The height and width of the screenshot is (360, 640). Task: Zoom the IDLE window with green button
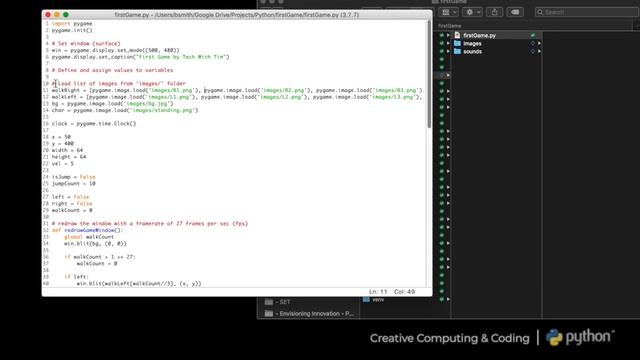[x=66, y=15]
